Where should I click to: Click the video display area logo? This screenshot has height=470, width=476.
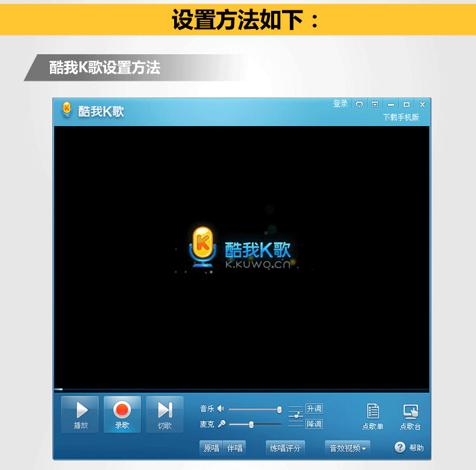(240, 248)
